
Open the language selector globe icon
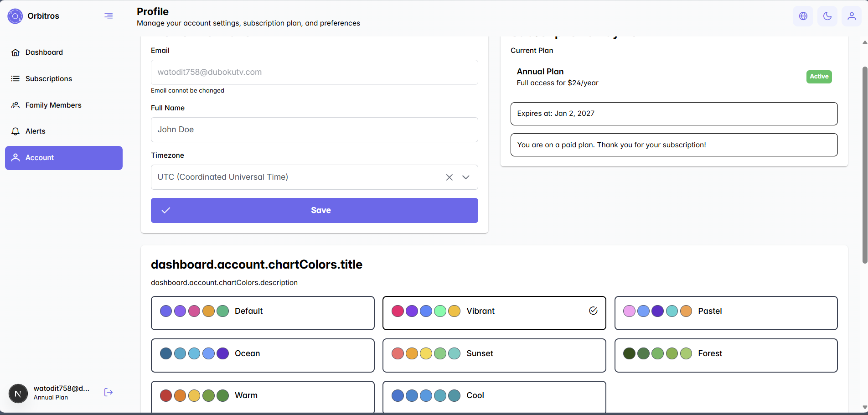coord(803,16)
